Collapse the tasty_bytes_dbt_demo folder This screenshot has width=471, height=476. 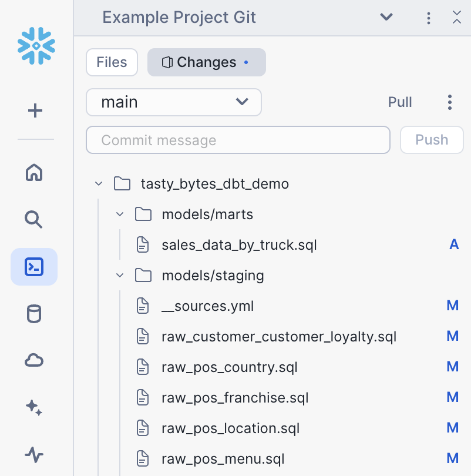(x=99, y=183)
